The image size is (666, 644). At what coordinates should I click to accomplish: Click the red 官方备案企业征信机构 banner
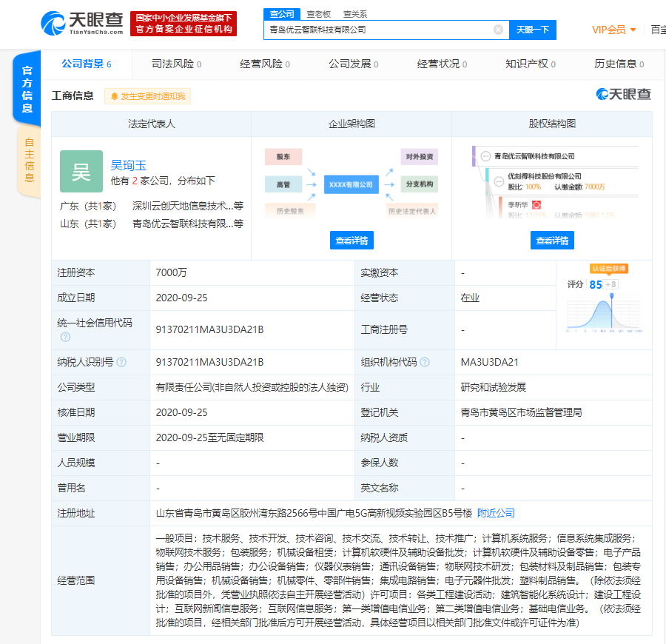(x=184, y=24)
